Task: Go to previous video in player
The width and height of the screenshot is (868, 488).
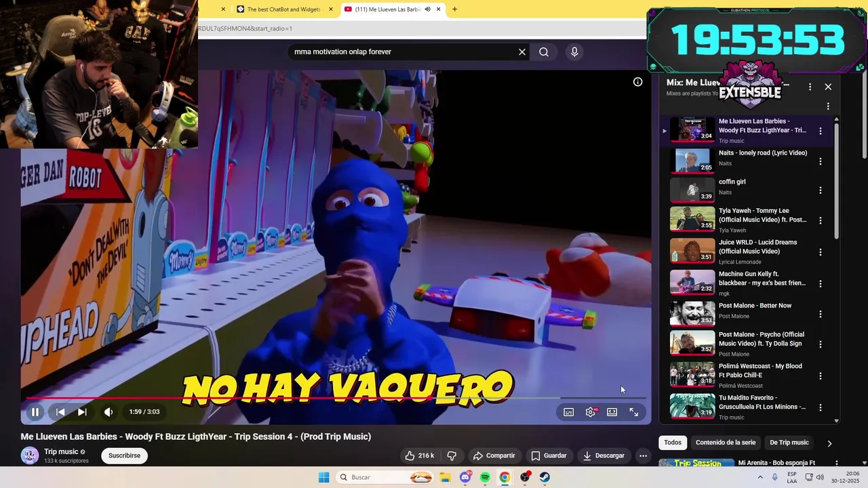Action: (x=60, y=411)
